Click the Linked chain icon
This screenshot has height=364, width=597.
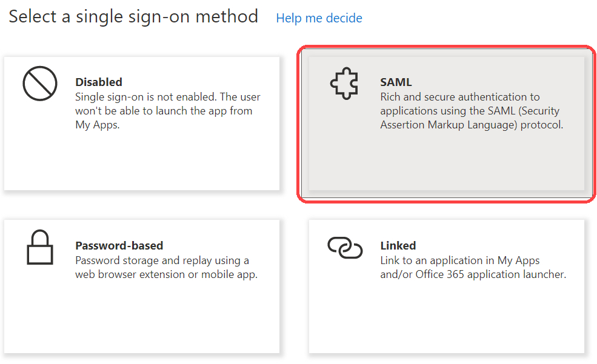[344, 247]
